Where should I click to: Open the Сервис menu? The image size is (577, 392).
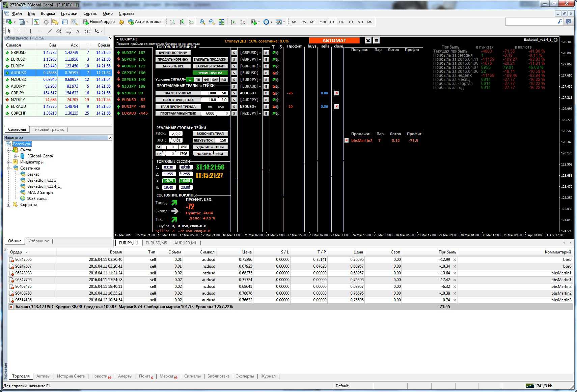point(90,13)
